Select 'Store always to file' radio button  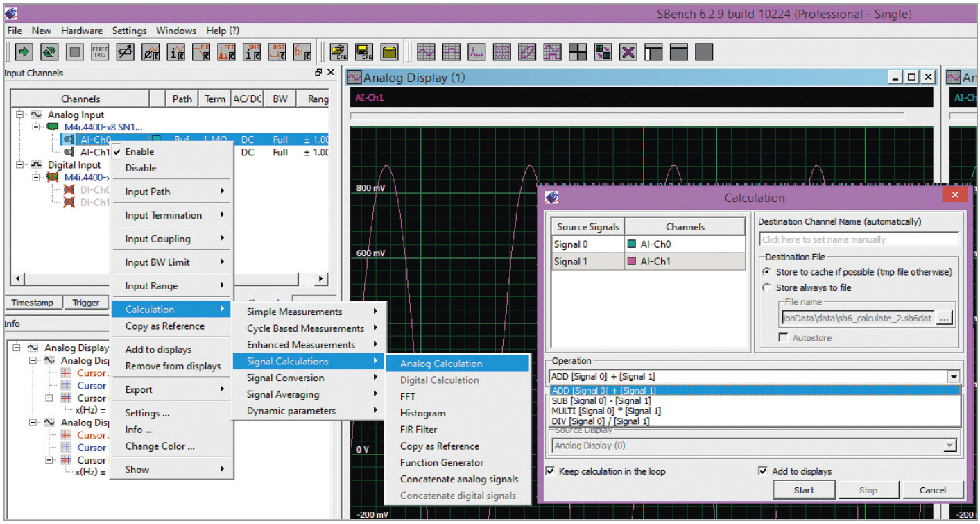[766, 287]
